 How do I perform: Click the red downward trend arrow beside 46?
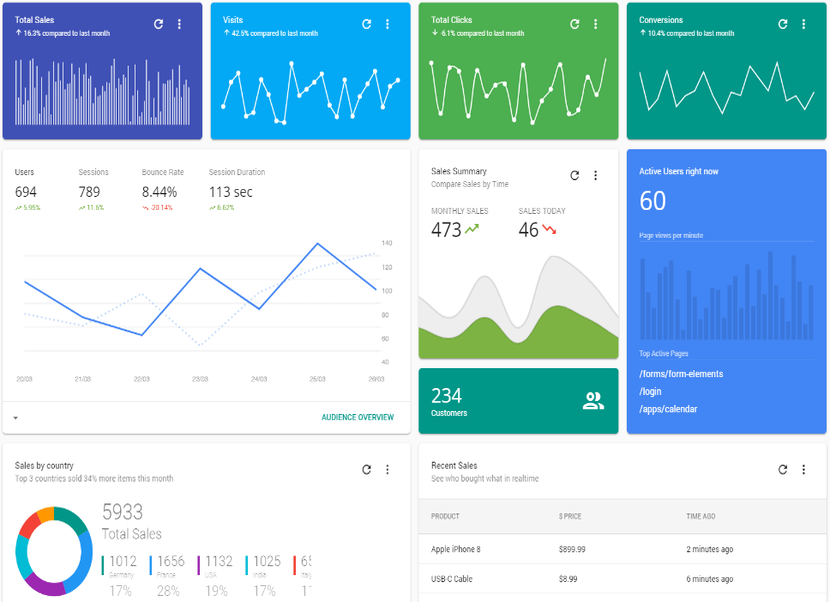pyautogui.click(x=549, y=229)
